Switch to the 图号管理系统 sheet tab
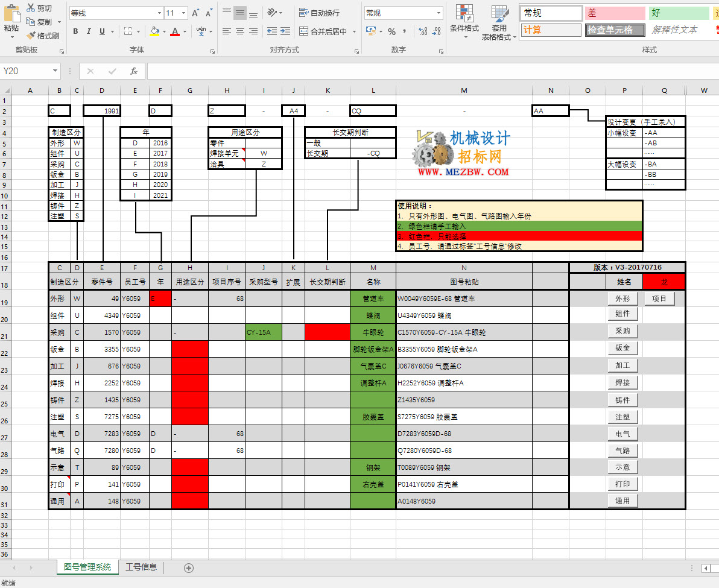This screenshot has height=588, width=719. 87,567
